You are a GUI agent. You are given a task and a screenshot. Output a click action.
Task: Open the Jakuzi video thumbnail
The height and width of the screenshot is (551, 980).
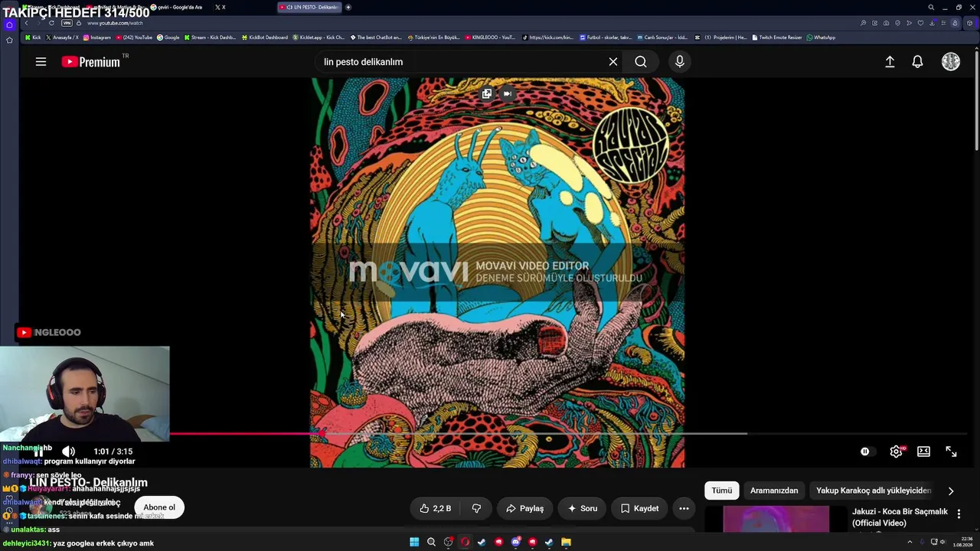(x=776, y=519)
